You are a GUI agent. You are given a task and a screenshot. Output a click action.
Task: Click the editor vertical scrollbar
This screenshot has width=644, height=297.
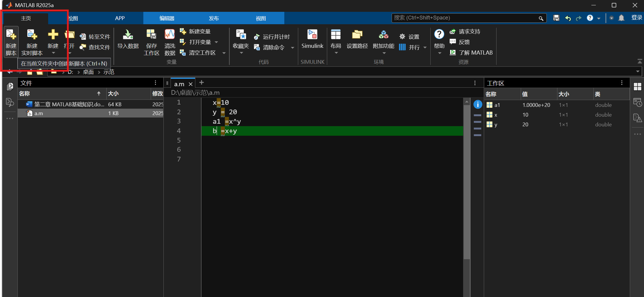click(467, 182)
